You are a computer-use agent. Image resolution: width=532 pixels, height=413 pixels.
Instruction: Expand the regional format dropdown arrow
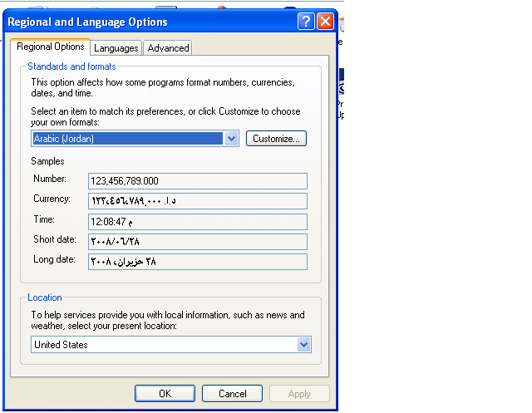coord(232,139)
